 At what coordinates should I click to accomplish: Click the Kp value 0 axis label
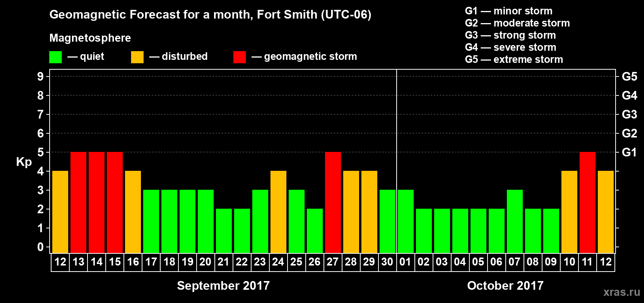(41, 247)
